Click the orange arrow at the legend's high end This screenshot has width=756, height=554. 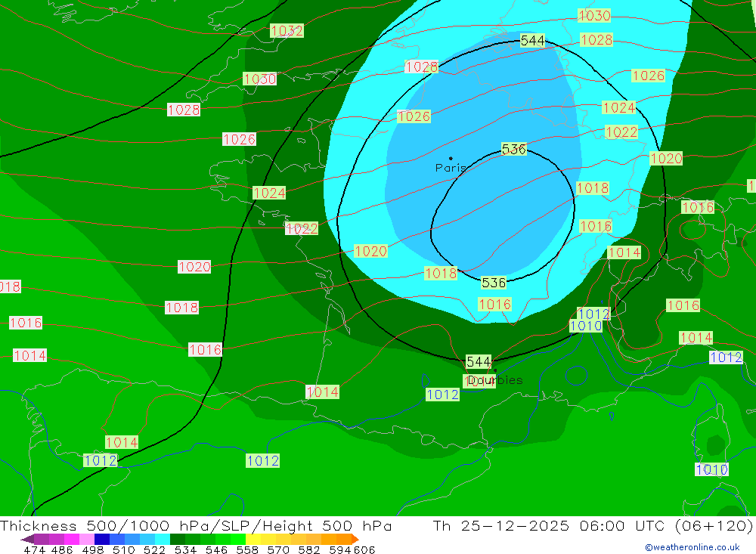click(x=355, y=539)
